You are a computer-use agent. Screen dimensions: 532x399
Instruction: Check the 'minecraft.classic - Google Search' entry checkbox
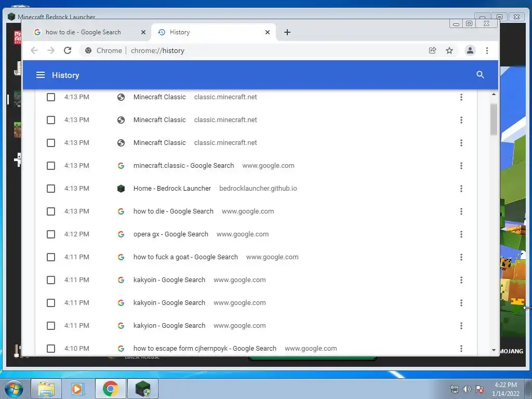coord(51,166)
